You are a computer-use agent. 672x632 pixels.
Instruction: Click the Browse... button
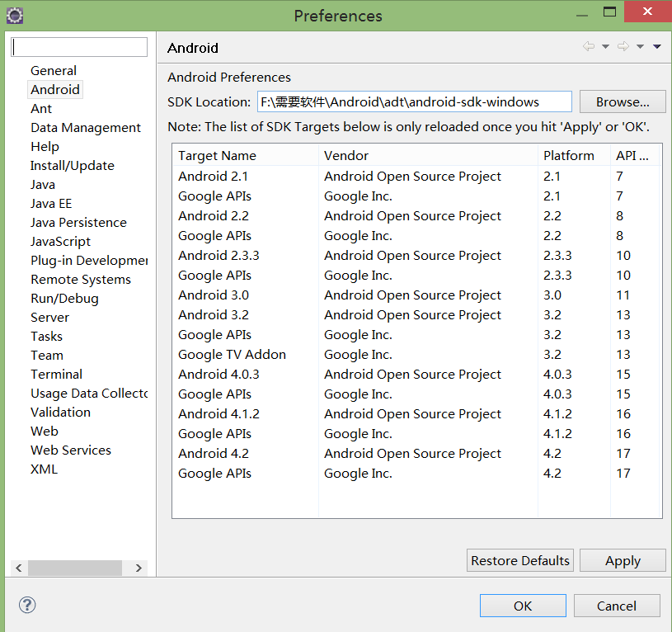(623, 101)
